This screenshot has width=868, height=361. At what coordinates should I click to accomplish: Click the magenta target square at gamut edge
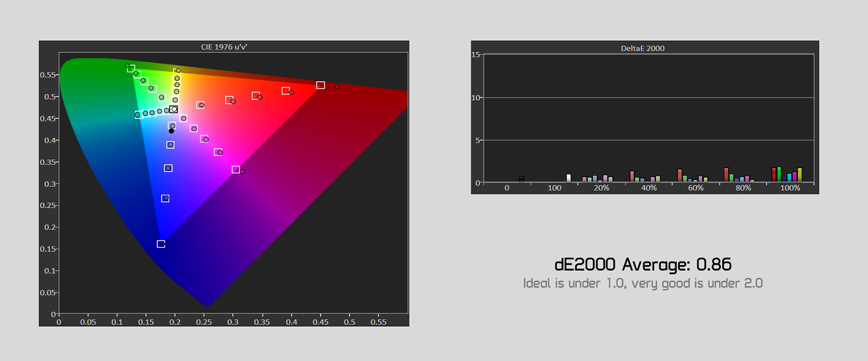[235, 170]
